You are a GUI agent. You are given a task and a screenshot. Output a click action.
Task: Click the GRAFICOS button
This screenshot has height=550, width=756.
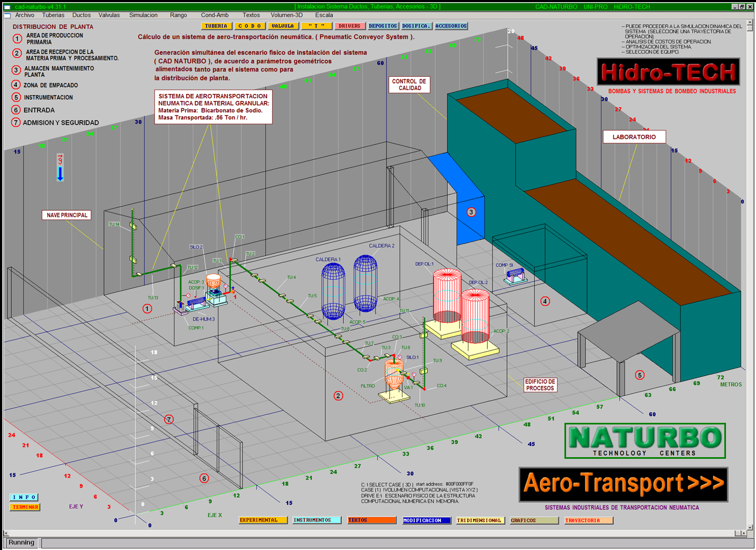534,520
